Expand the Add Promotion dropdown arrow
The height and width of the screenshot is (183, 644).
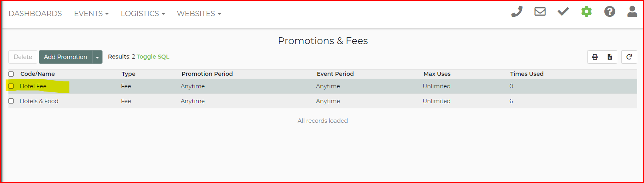tap(97, 57)
